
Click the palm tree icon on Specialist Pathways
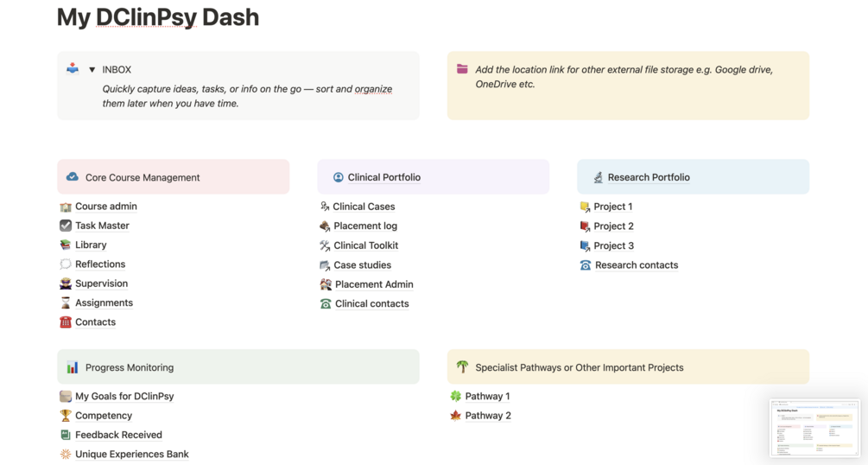pos(462,367)
